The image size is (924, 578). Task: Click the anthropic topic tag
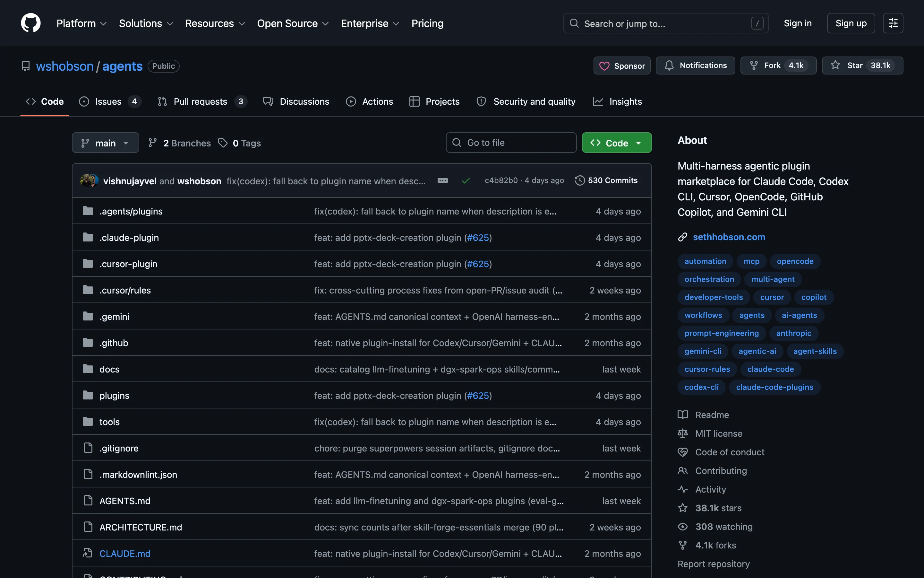click(x=793, y=333)
